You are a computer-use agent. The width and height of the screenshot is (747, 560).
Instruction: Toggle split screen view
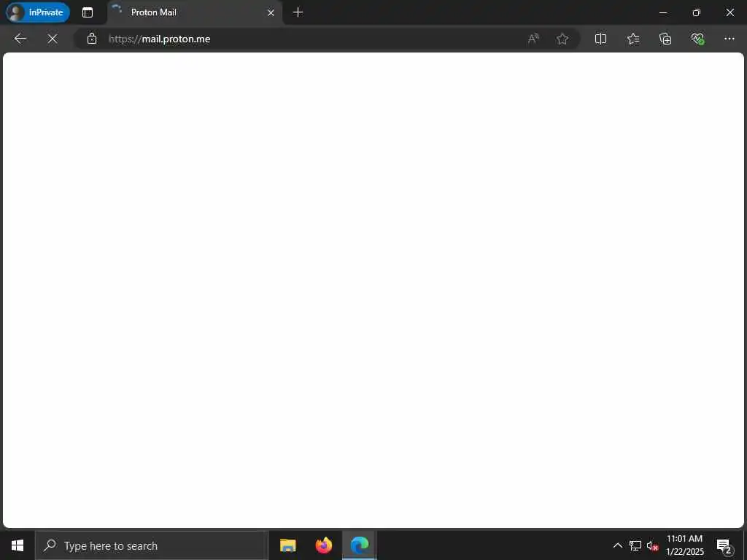click(x=601, y=39)
